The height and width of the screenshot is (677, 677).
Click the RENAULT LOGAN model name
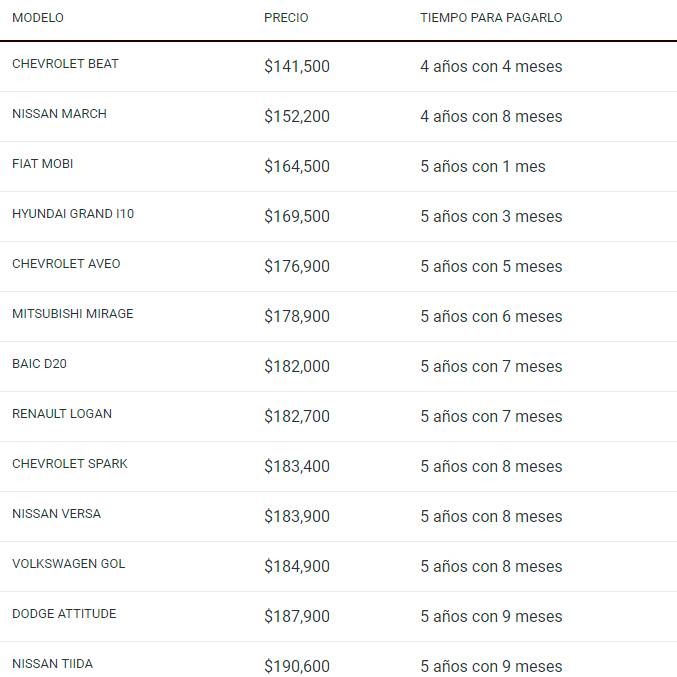click(62, 414)
